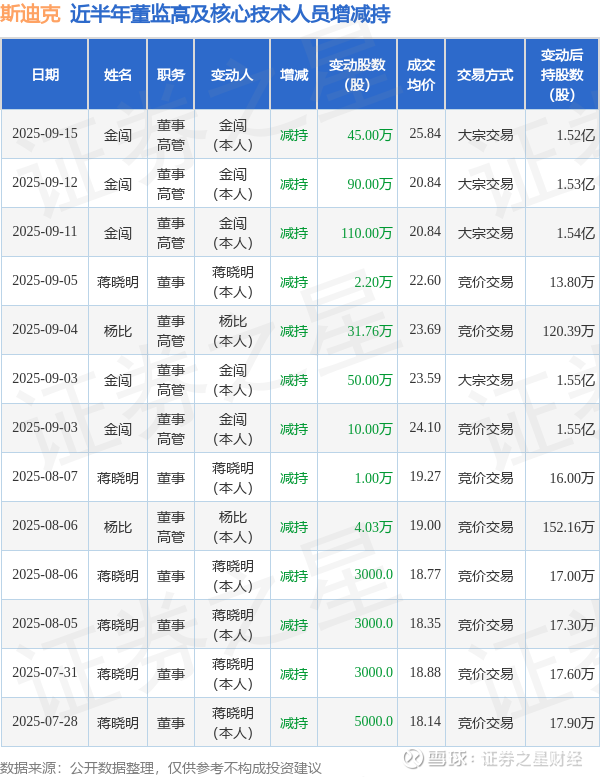Click 竞价交易 in 2025-07-28 row

pos(485,723)
